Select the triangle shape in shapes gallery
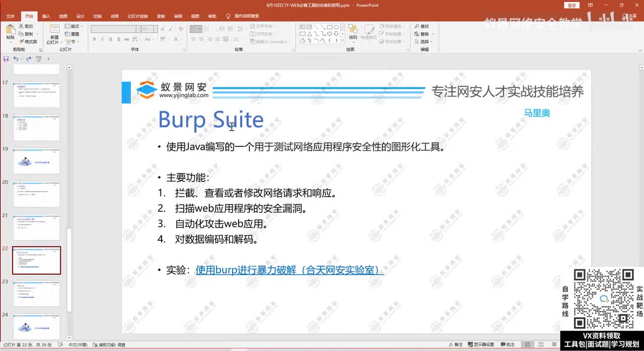Screen dimensions: 644x351 click(x=309, y=34)
